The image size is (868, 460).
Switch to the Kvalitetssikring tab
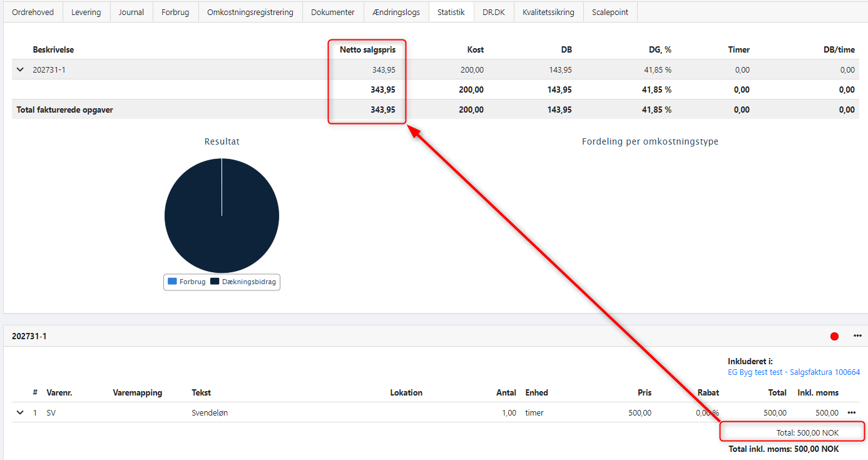(548, 12)
